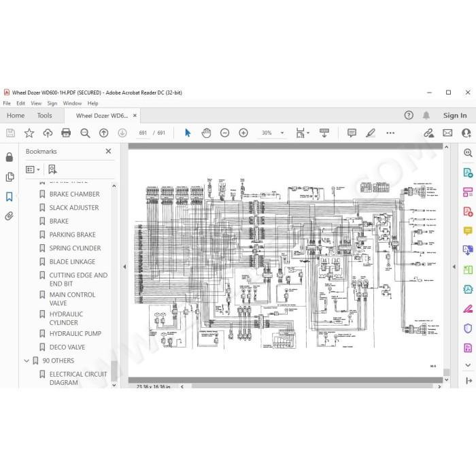
Task: Close the Bookmarks panel
Action: [108, 151]
